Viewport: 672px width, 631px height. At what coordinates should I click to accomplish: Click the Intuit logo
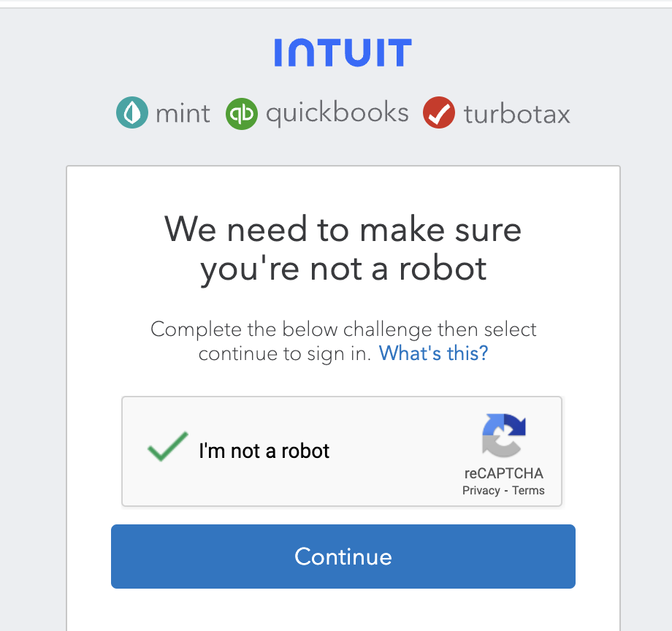(343, 53)
